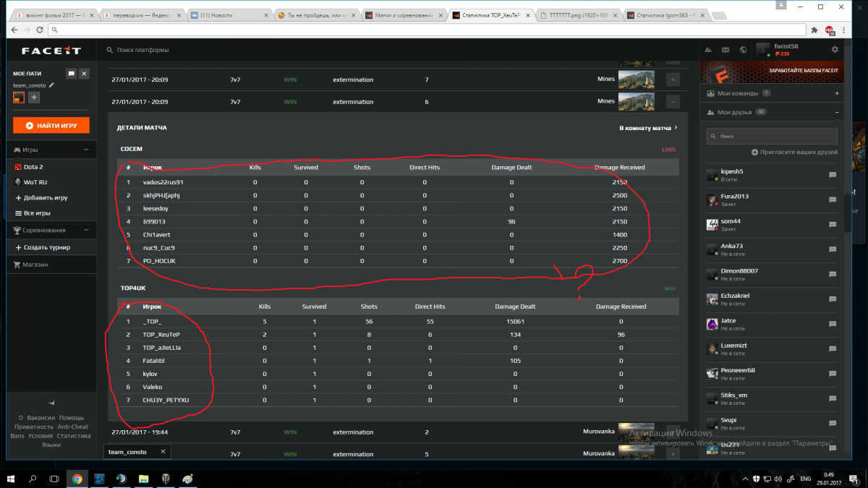This screenshot has height=488, width=868.
Task: Close the party with the X button
Action: (84, 74)
